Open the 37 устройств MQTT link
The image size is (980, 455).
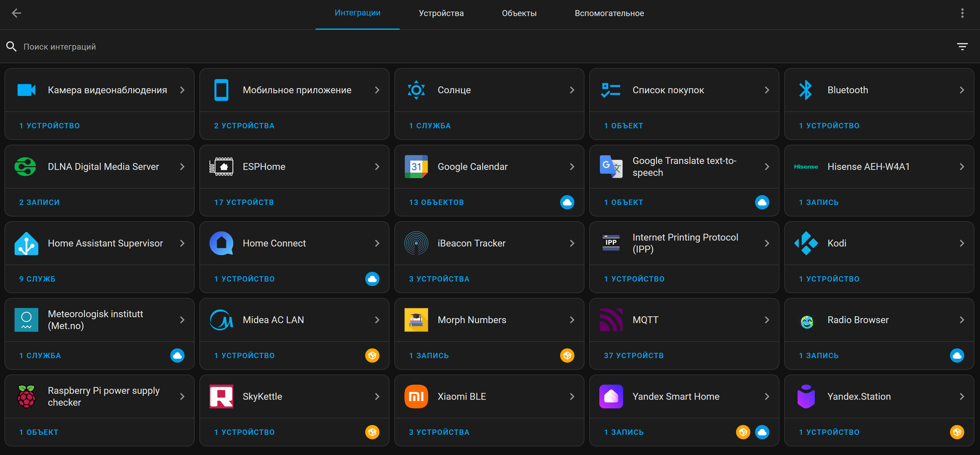(x=634, y=356)
